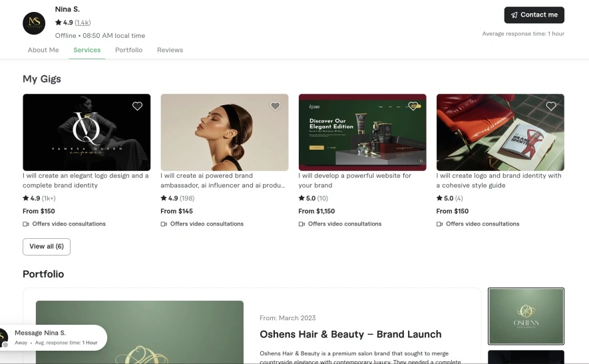Go to the Reviews tab
589x364 pixels.
pos(170,50)
